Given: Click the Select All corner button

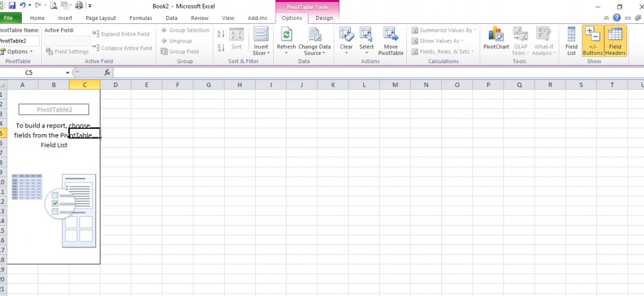Looking at the screenshot, I should pyautogui.click(x=3, y=84).
